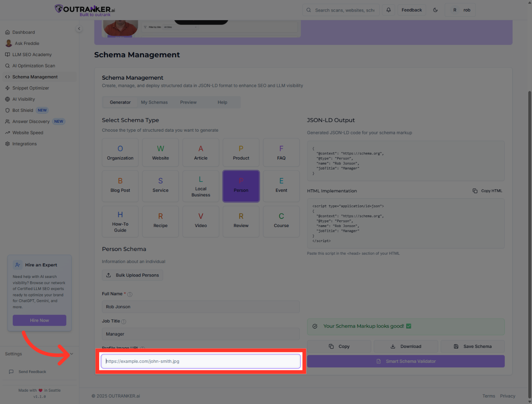Viewport: 532px width, 404px height.
Task: Switch to the My Schemas tab
Action: click(x=154, y=102)
